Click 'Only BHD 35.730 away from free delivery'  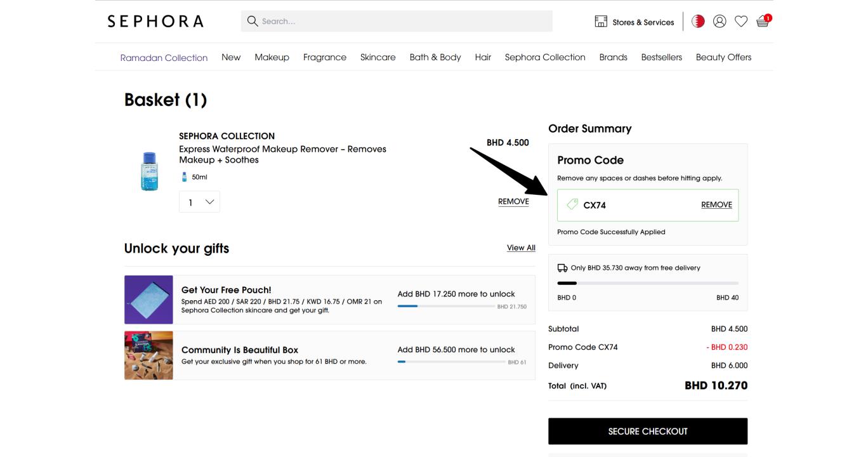click(x=635, y=268)
